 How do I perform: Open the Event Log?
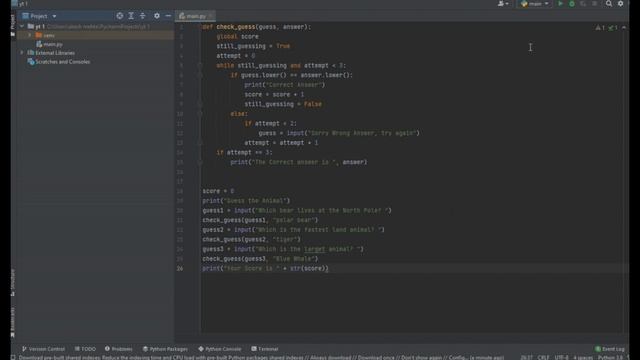coord(610,349)
